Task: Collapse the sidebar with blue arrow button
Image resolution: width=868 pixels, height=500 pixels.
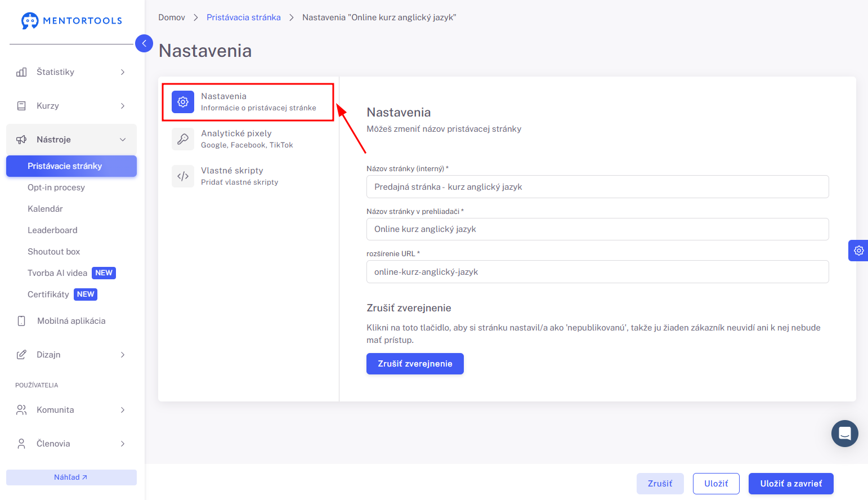Action: (x=144, y=43)
